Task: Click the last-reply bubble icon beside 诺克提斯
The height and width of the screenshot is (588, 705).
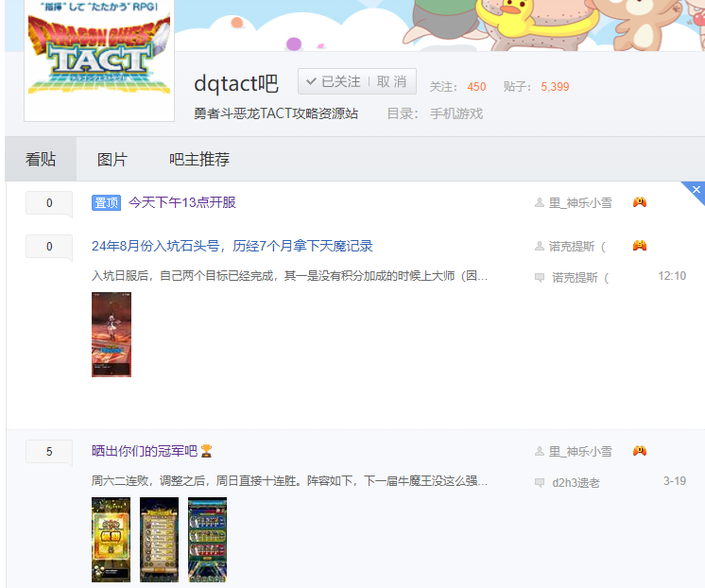Action: tap(540, 277)
